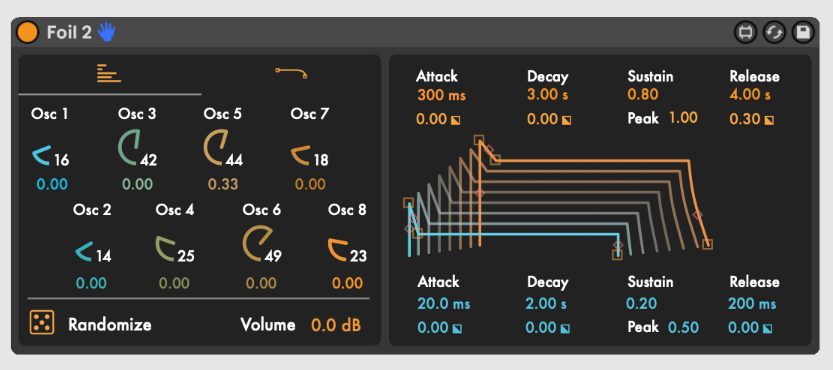This screenshot has height=370, width=833.
Task: Select orange Decay 3.00 s value
Action: point(547,95)
